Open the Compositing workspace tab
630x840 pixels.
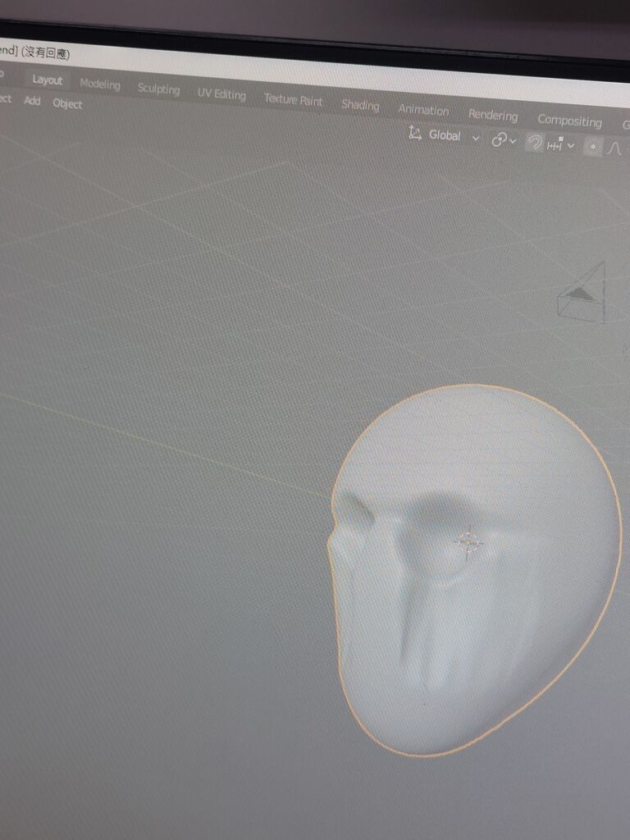569,121
